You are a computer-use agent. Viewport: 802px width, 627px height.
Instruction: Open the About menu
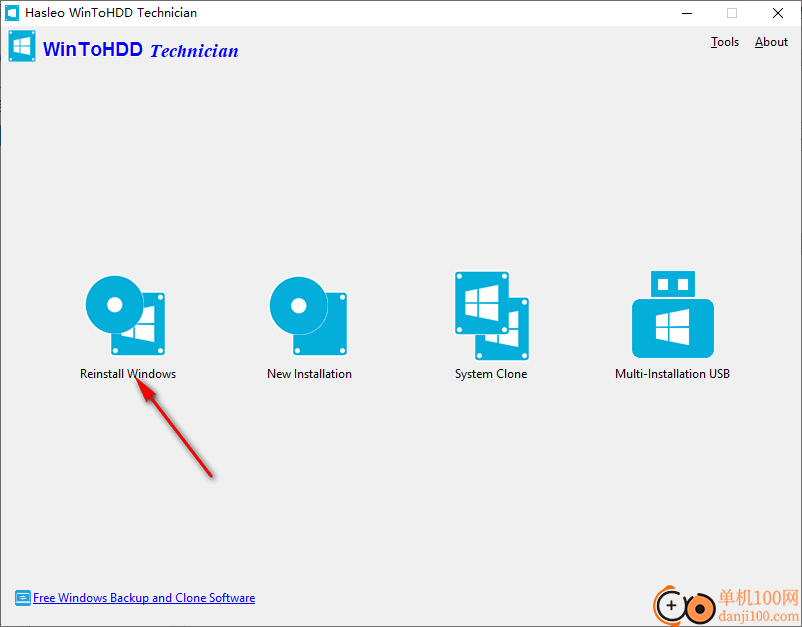(771, 42)
